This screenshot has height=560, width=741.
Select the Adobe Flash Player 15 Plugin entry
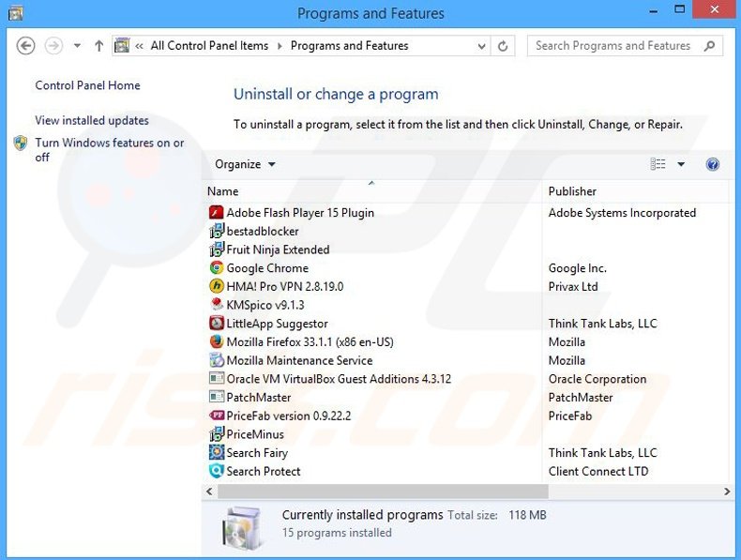[300, 213]
